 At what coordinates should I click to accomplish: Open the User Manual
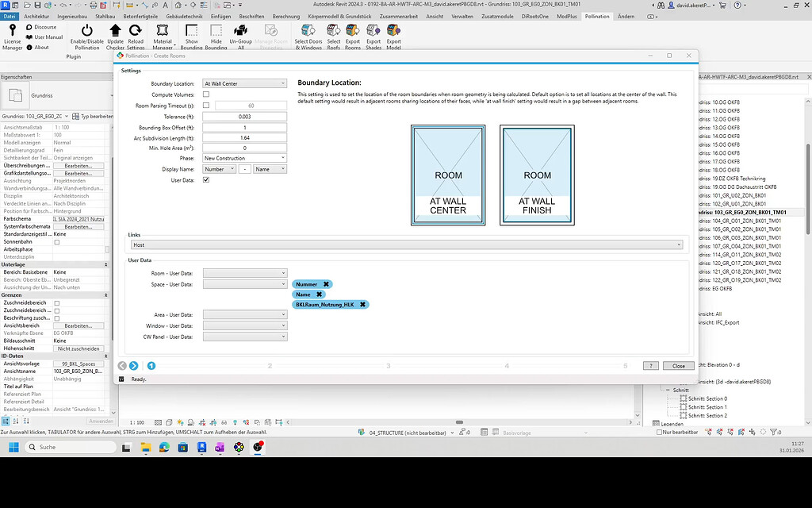click(x=44, y=37)
